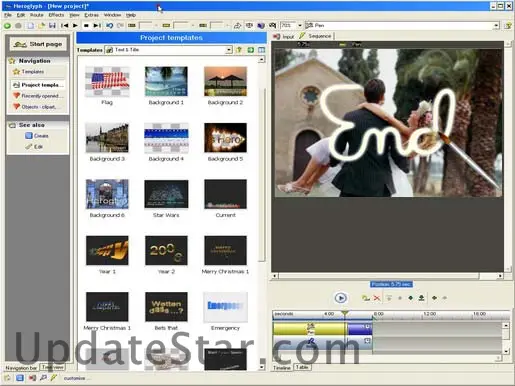Expand the zoom percentage dropdown
This screenshot has width=515, height=386.
(x=300, y=25)
